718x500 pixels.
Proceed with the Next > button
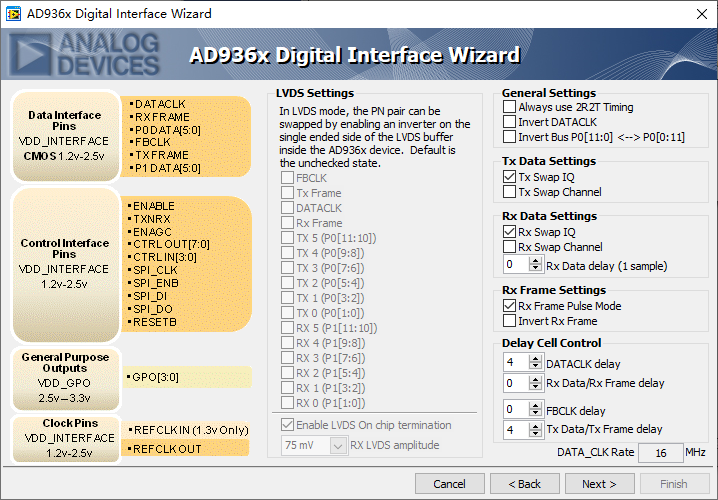coord(599,484)
